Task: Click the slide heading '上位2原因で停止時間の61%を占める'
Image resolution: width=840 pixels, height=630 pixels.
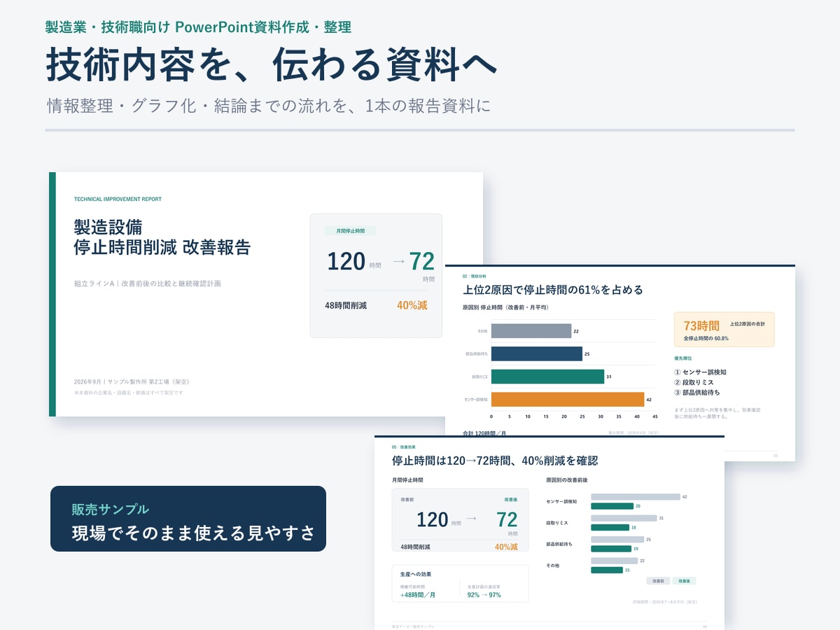Action: click(x=553, y=290)
